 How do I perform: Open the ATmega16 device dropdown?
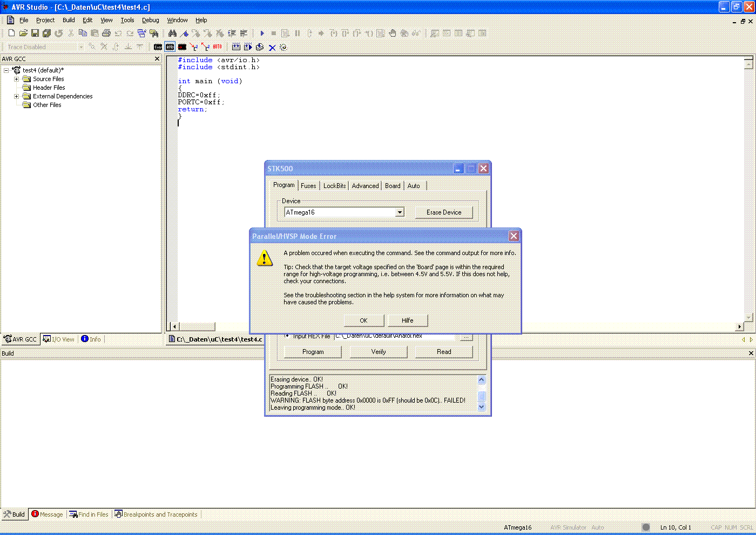pos(400,212)
